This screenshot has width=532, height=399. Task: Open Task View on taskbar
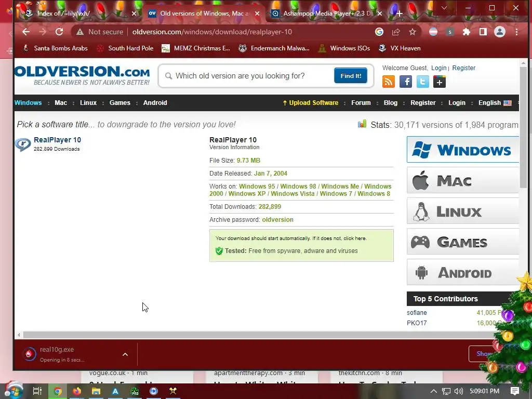pos(37,391)
